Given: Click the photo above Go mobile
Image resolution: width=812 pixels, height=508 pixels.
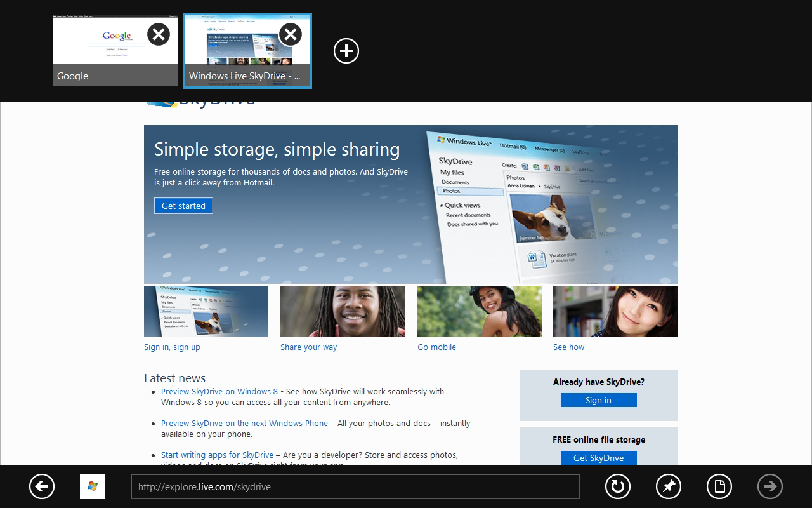Looking at the screenshot, I should [x=480, y=311].
